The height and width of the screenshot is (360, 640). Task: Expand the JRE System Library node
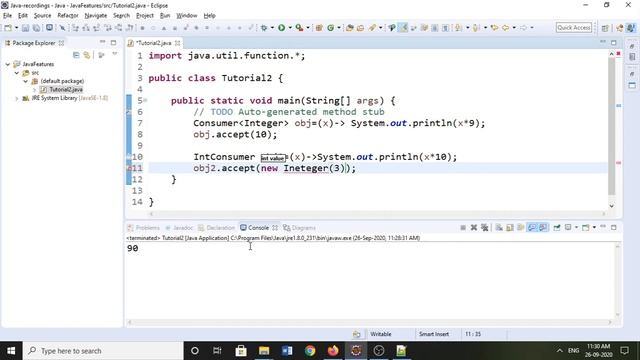click(16, 98)
